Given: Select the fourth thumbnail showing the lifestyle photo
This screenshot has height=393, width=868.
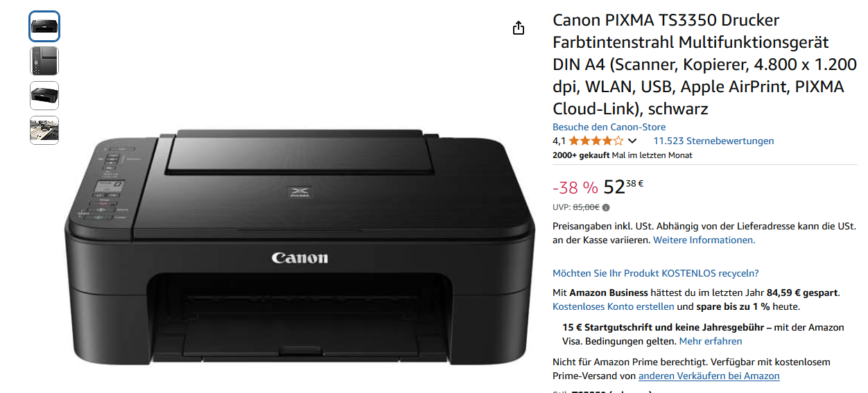Looking at the screenshot, I should (x=44, y=130).
